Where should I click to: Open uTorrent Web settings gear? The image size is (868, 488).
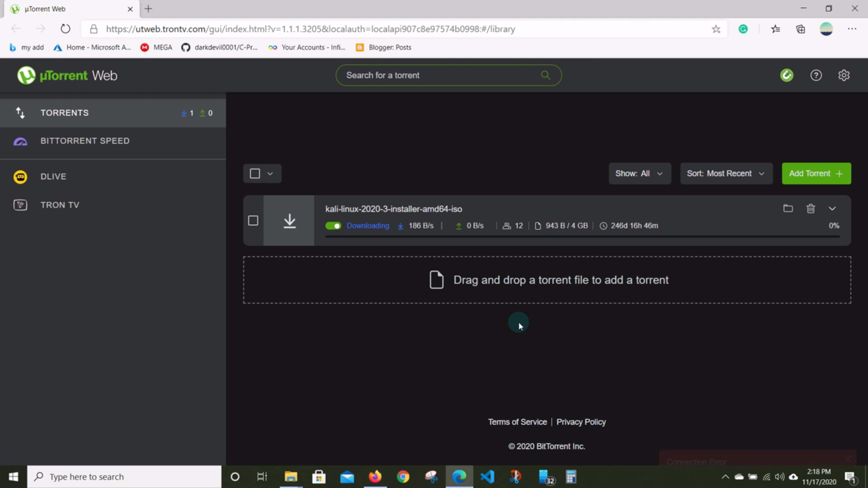point(844,75)
